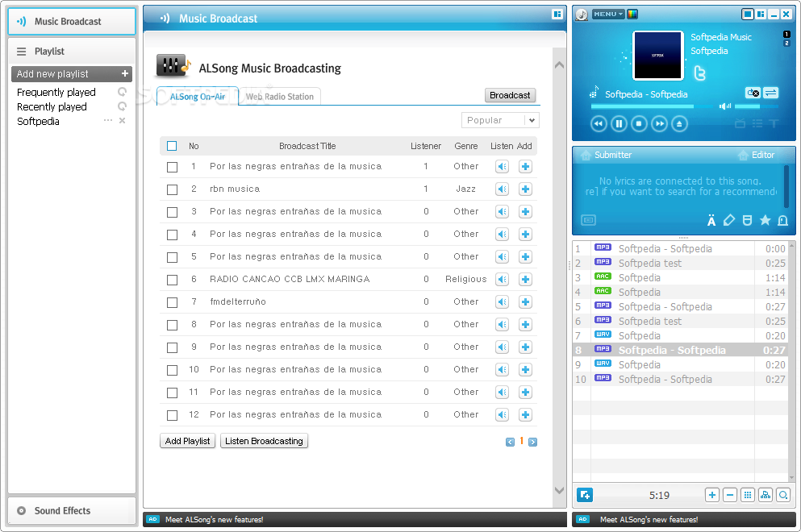The width and height of the screenshot is (801, 532).
Task: Mute using the volume speaker icon
Action: pos(725,106)
